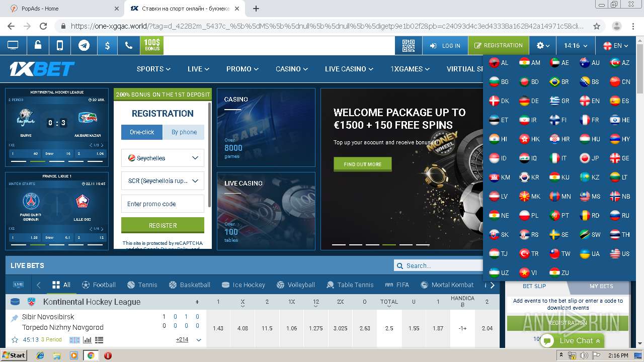Viewport: 644px width, 362px height.
Task: Filter live bets by Football
Action: point(99,285)
